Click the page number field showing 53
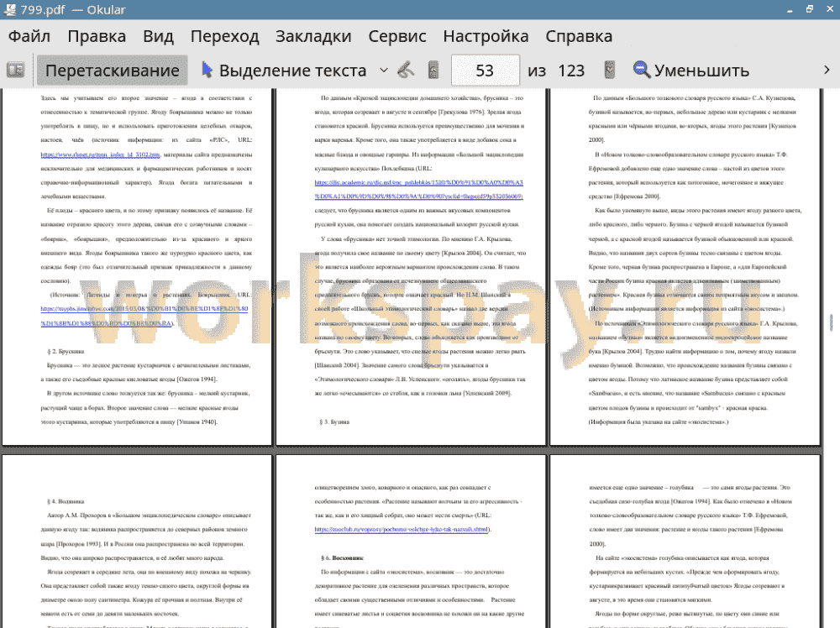The width and height of the screenshot is (840, 628). (485, 71)
